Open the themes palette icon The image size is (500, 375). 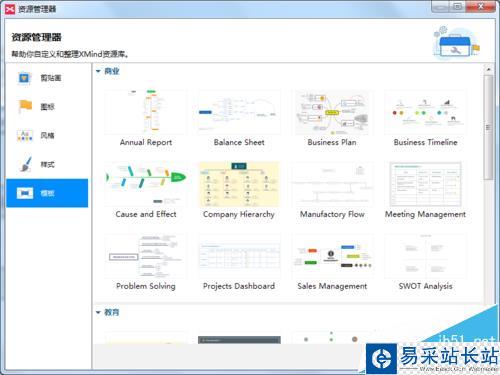pyautogui.click(x=25, y=135)
